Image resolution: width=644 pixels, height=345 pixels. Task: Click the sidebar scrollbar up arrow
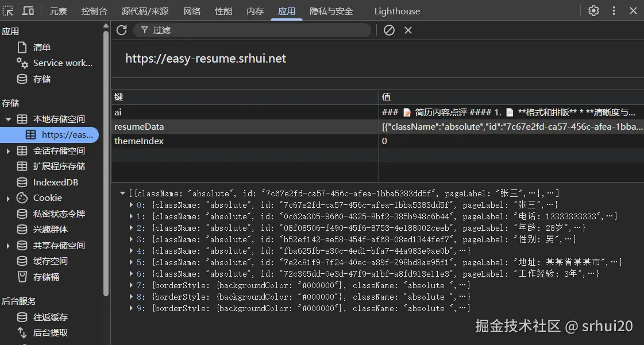coord(106,25)
